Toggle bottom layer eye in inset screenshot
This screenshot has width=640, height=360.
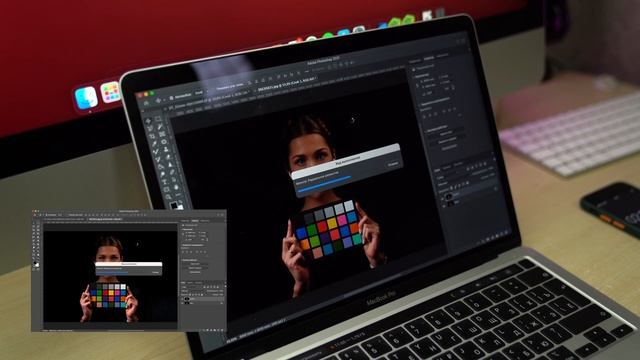[x=183, y=303]
